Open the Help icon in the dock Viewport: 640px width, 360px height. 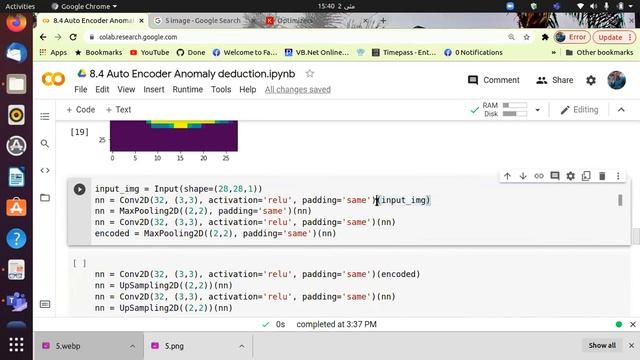(x=16, y=238)
